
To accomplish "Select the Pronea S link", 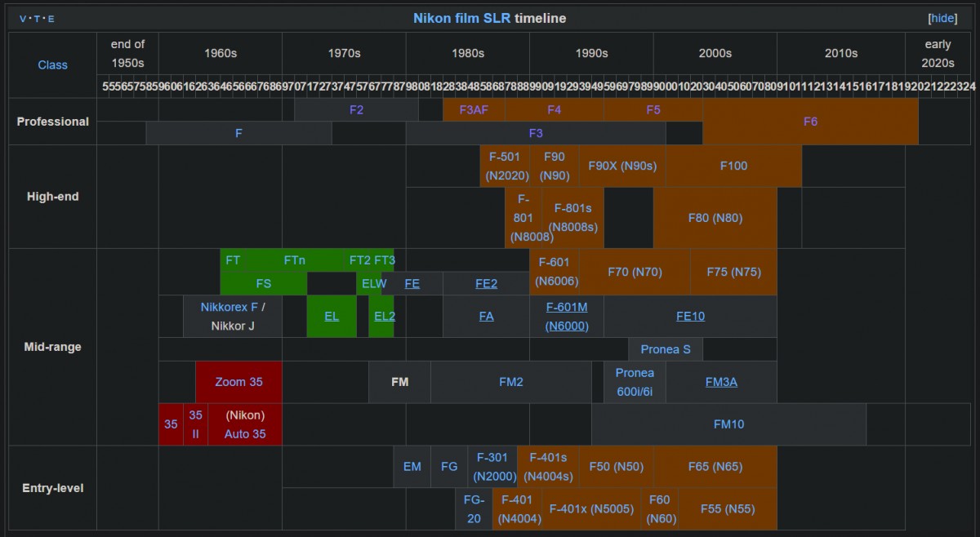I will (666, 349).
